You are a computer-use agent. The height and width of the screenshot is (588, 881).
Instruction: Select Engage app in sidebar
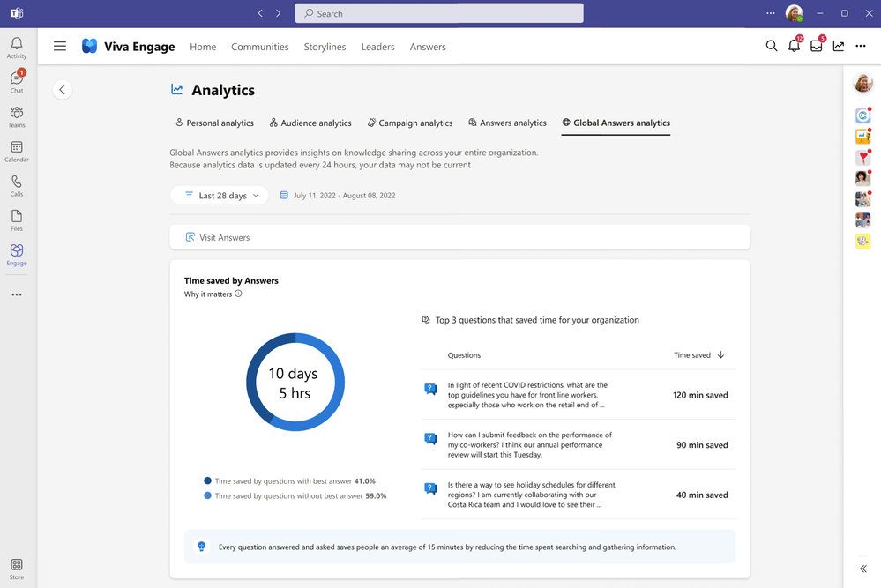(x=16, y=255)
